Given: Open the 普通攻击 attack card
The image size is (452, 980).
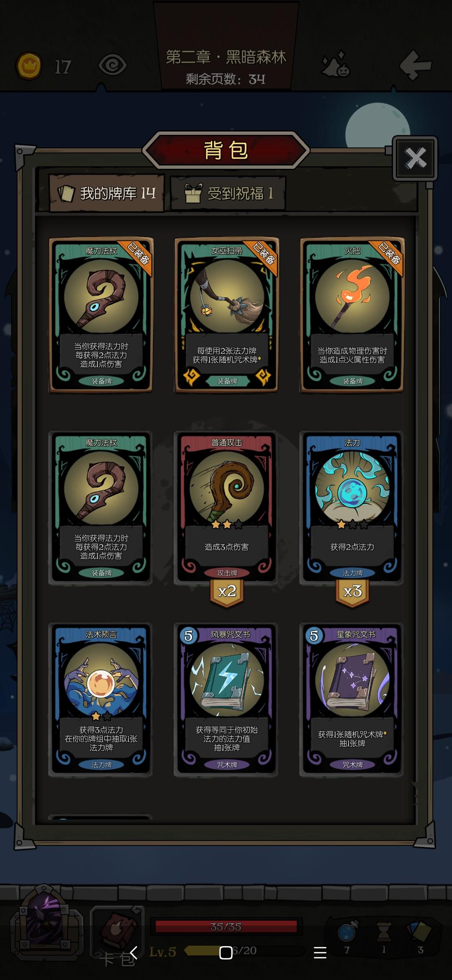Looking at the screenshot, I should [x=226, y=507].
